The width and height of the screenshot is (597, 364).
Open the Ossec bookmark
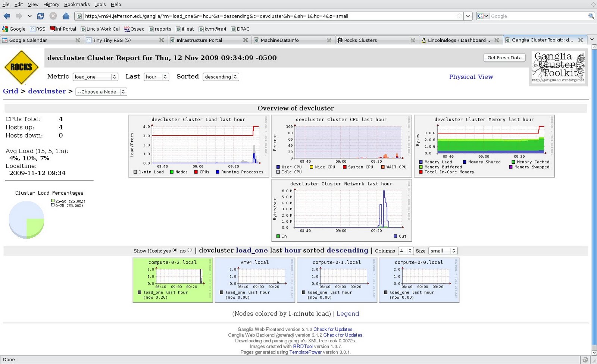click(137, 29)
